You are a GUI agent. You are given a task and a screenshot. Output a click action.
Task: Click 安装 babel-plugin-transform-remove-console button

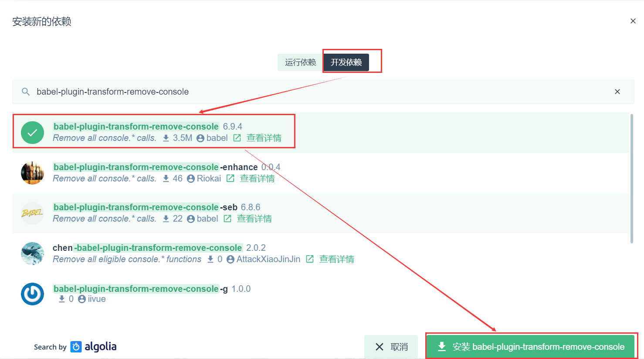tap(530, 347)
